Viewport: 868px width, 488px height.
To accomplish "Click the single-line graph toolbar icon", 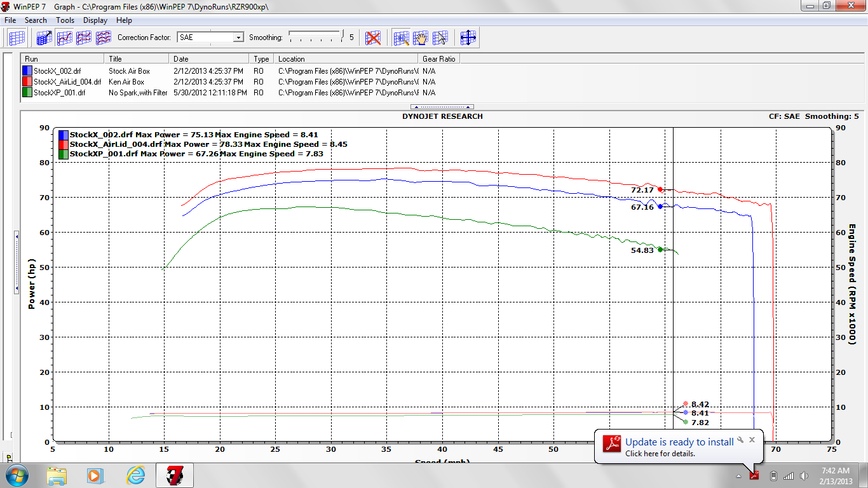I will click(x=64, y=37).
